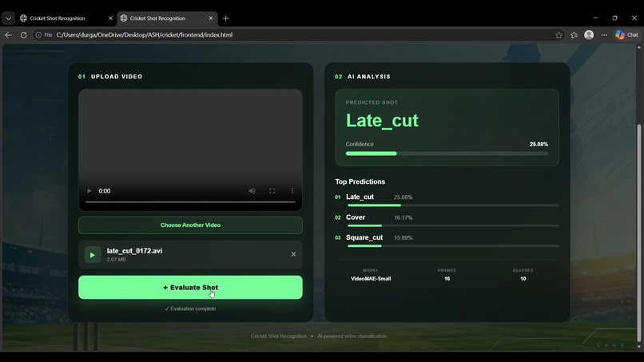Click the Evaluate Shot button
Screen dimensions: 644x362
pyautogui.click(x=190, y=287)
